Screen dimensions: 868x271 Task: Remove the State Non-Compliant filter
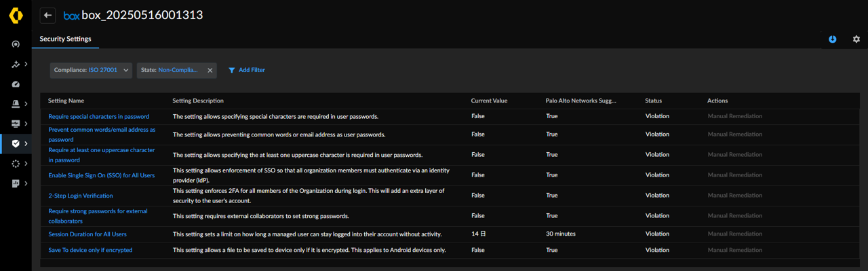210,70
